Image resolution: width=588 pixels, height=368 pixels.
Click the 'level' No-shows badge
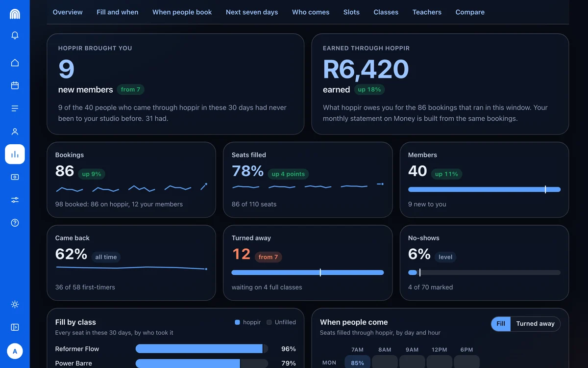(445, 257)
